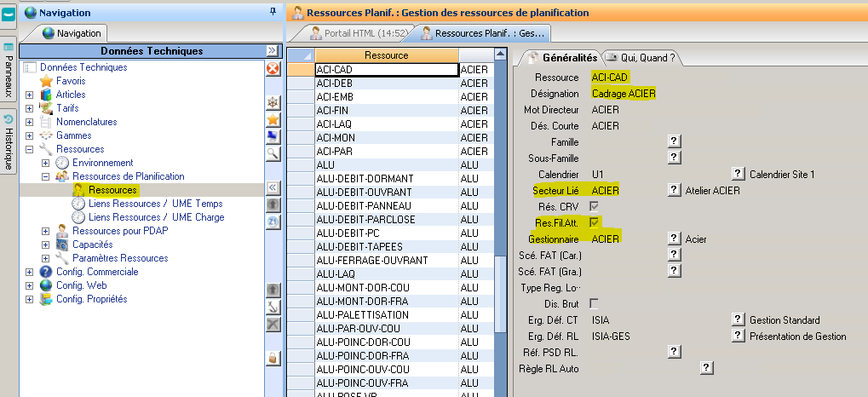Expand the Config. Commerciale tree node
The image size is (868, 397).
click(30, 272)
